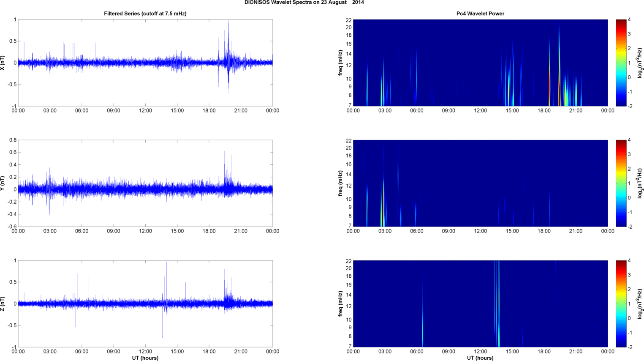Click the '0.5' tick on the Z (nT) axis
The height and width of the screenshot is (361, 644).
pyautogui.click(x=13, y=282)
